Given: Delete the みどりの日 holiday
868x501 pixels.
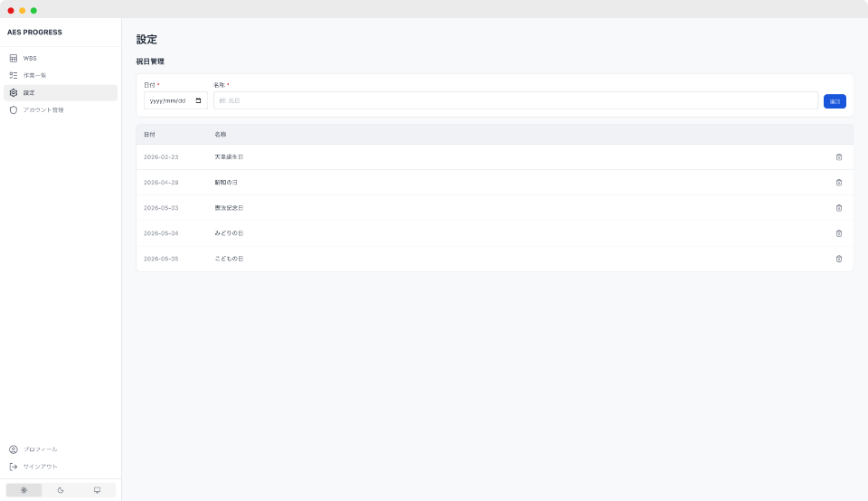Looking at the screenshot, I should 838,233.
